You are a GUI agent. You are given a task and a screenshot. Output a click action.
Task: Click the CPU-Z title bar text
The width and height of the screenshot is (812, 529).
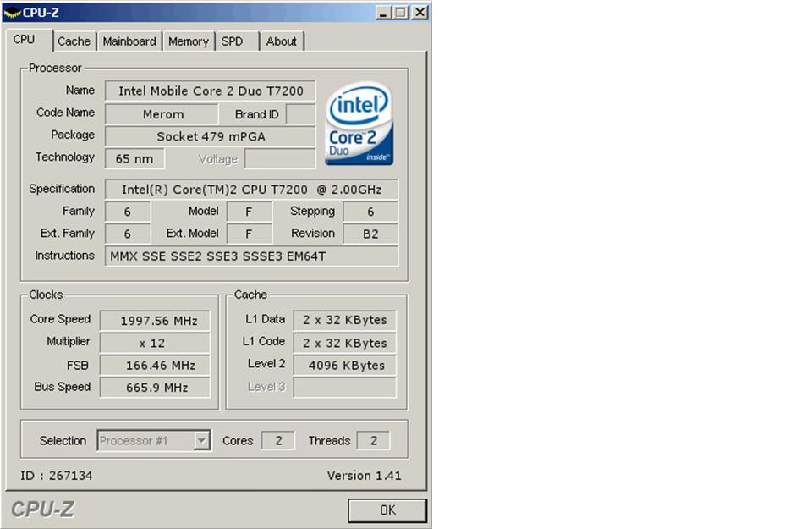(41, 13)
